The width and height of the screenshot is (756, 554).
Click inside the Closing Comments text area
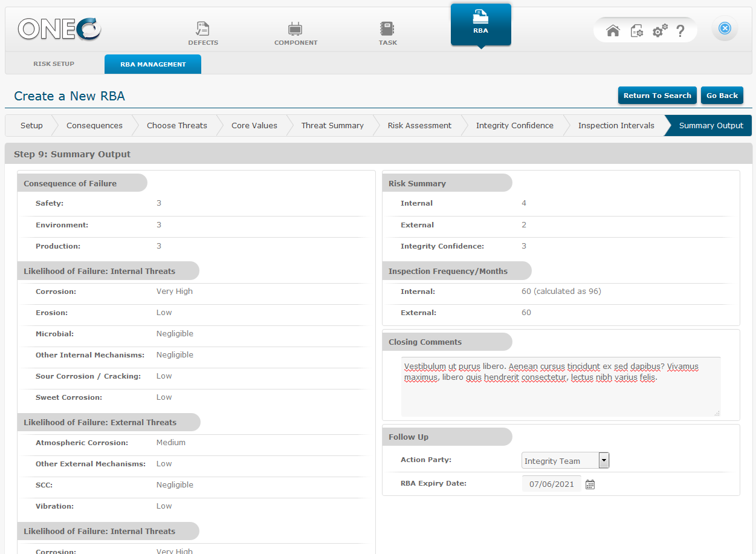(560, 393)
